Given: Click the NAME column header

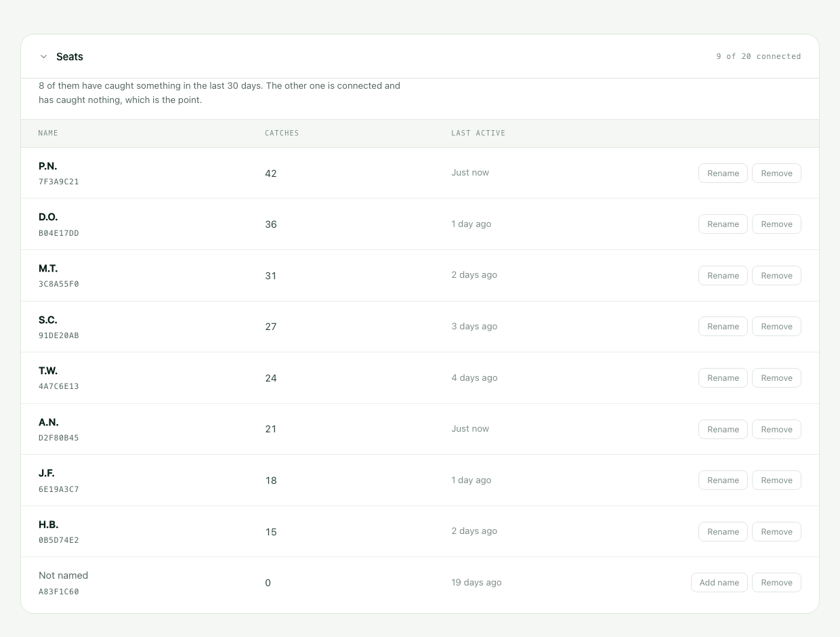Looking at the screenshot, I should (x=48, y=133).
